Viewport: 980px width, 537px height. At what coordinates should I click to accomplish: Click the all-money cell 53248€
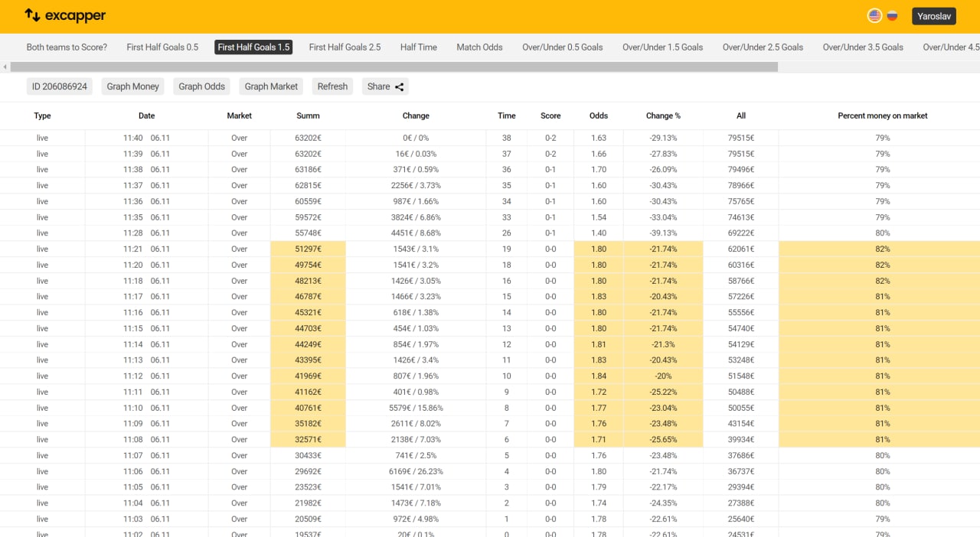[740, 360]
